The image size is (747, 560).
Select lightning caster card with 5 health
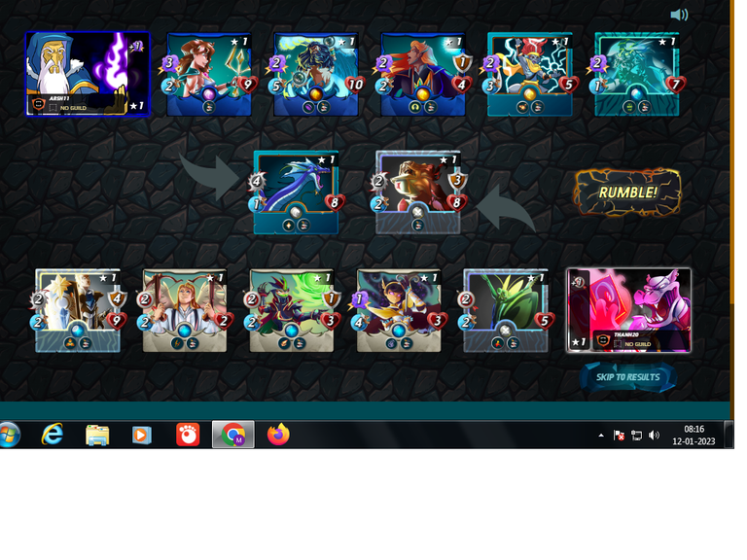[530, 74]
